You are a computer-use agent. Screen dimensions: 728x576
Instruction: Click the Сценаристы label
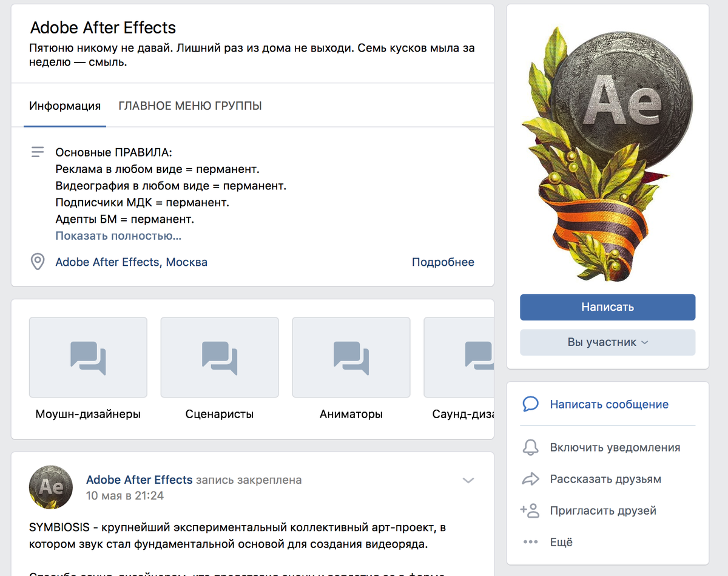click(x=220, y=415)
